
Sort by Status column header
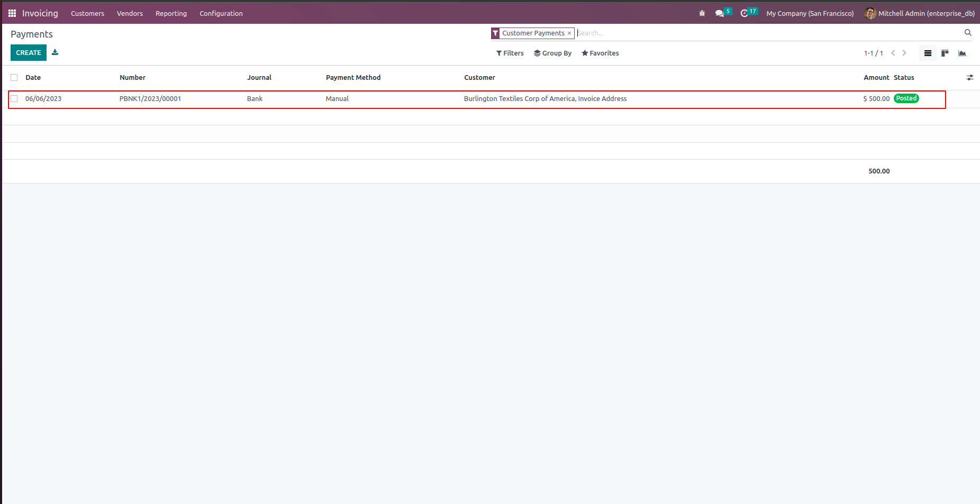[x=904, y=77]
